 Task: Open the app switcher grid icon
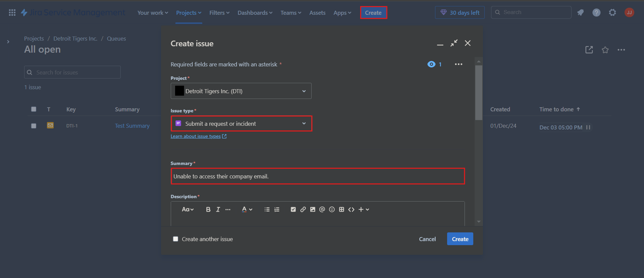point(12,12)
